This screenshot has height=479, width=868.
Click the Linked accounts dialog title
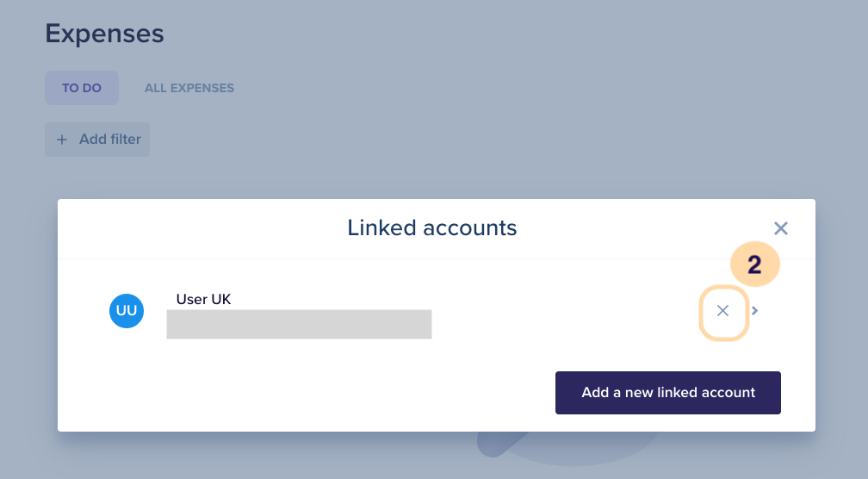pos(431,228)
